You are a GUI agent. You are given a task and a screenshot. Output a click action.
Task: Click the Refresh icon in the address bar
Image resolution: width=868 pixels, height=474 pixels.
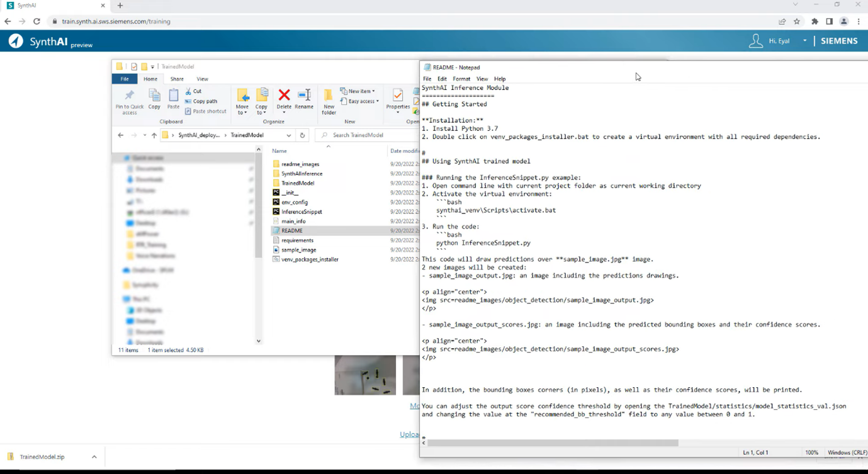302,134
